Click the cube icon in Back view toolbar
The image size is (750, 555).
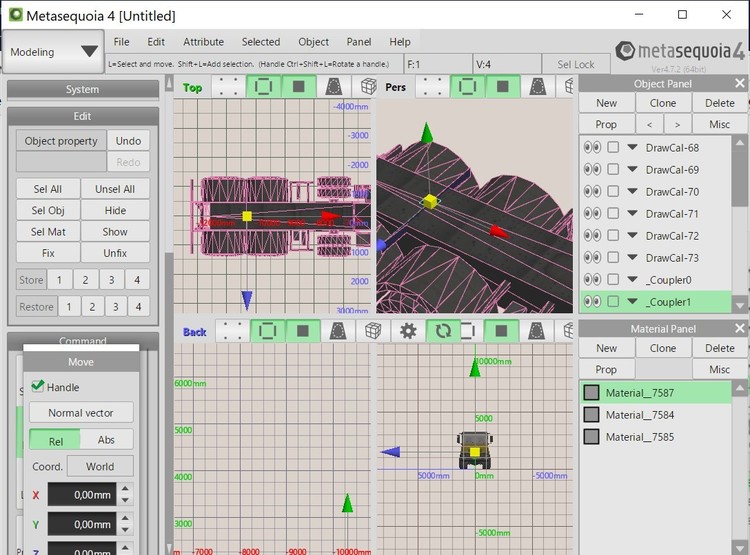click(x=373, y=331)
